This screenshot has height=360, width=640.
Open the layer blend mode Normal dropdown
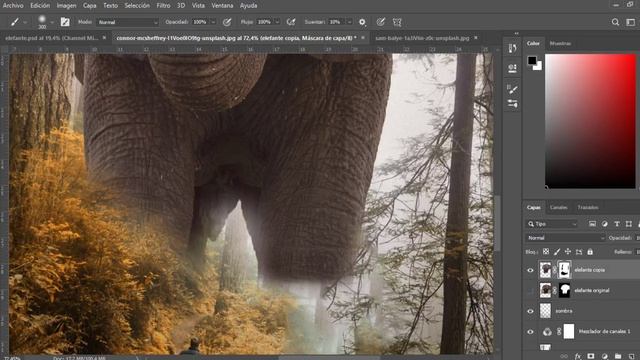565,238
